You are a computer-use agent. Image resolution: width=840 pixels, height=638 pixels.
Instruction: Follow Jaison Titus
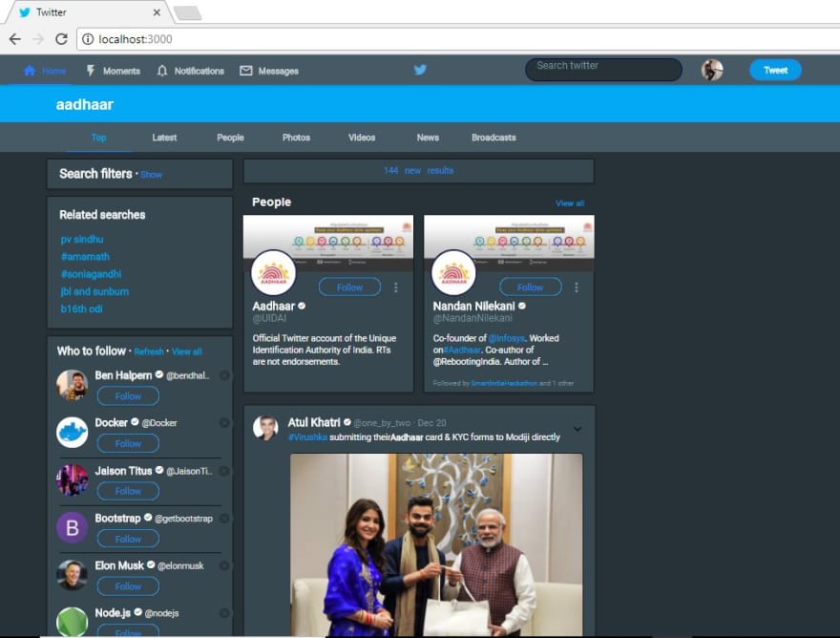pos(128,491)
